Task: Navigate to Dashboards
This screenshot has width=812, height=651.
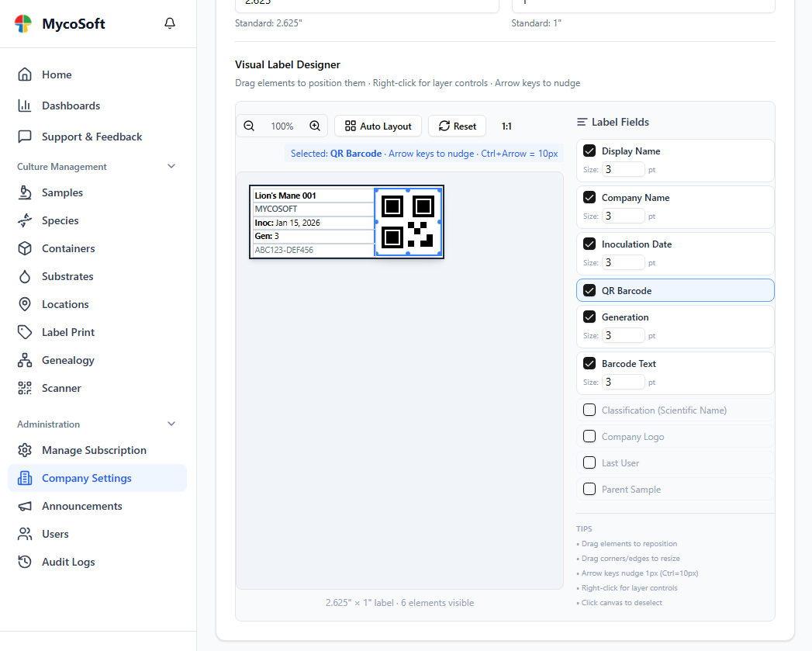Action: click(71, 106)
